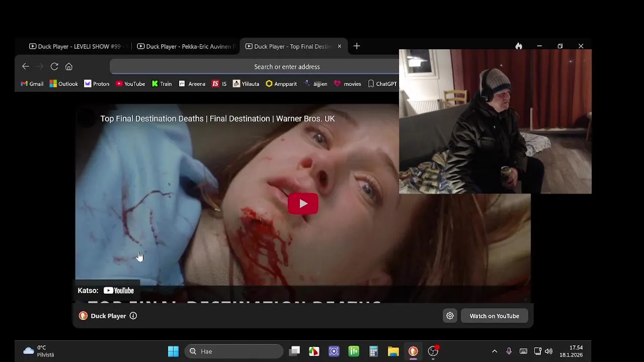Open the purple screen recorder taskbar icon
The height and width of the screenshot is (362, 644).
(x=334, y=351)
